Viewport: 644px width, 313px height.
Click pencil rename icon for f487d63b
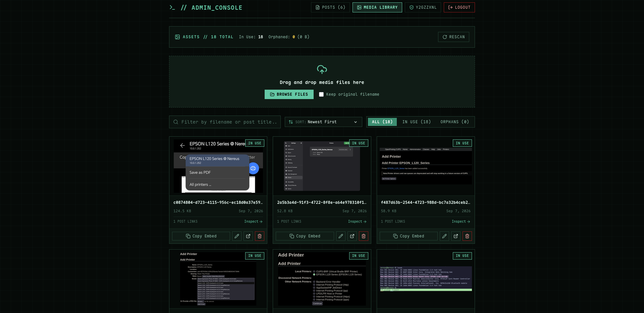pos(444,236)
